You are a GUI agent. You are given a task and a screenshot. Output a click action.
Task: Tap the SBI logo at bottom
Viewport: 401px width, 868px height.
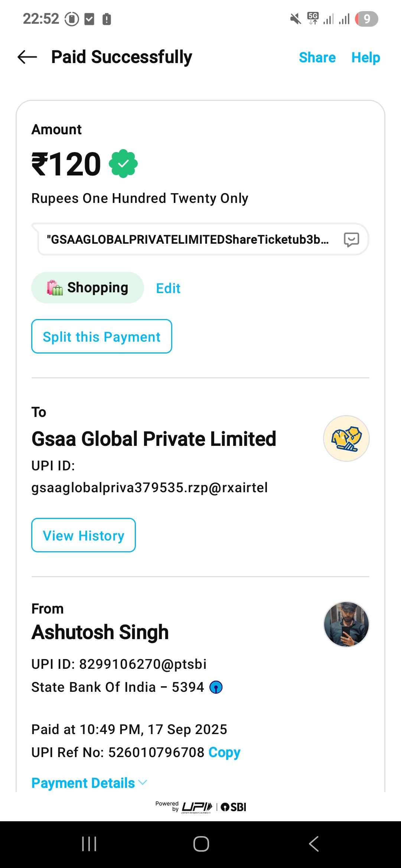(234, 807)
